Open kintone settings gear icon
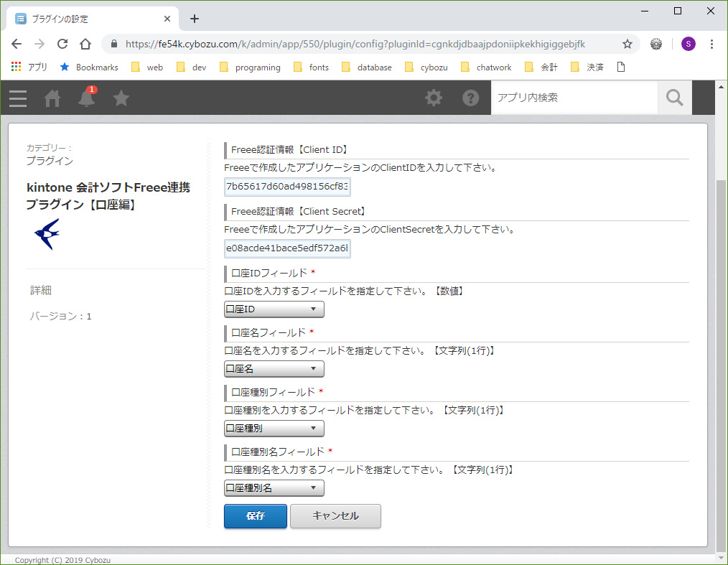This screenshot has width=728, height=565. pyautogui.click(x=434, y=98)
